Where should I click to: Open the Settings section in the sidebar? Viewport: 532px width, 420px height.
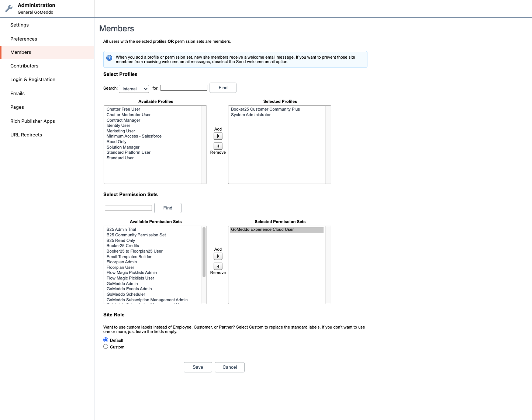pos(19,25)
